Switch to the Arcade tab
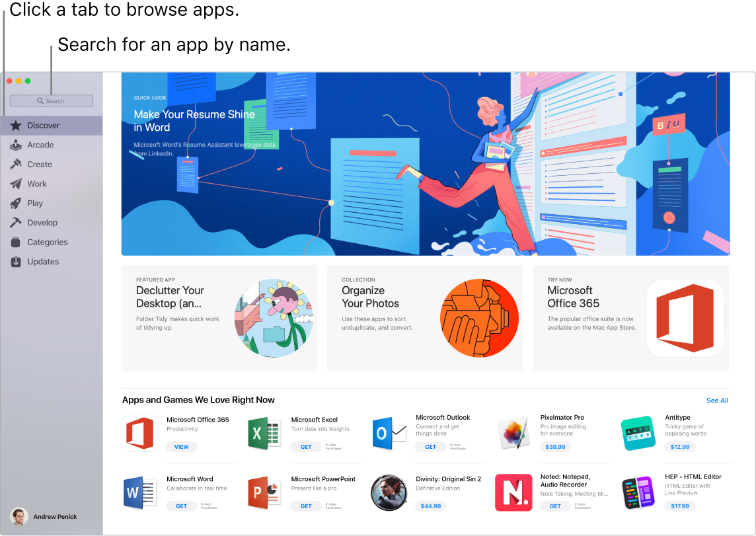This screenshot has height=536, width=756. pos(40,145)
